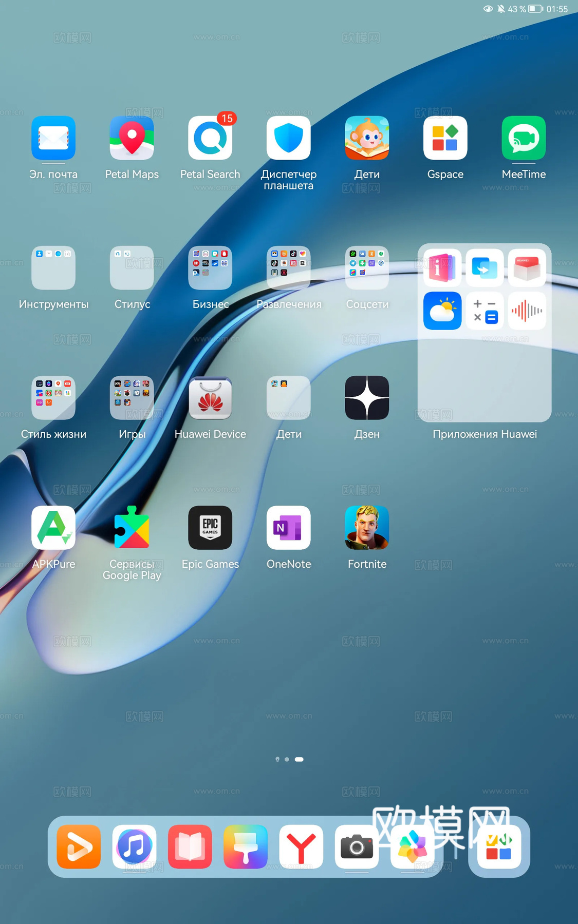Open the Инструменты folder
The height and width of the screenshot is (924, 578).
click(x=53, y=268)
